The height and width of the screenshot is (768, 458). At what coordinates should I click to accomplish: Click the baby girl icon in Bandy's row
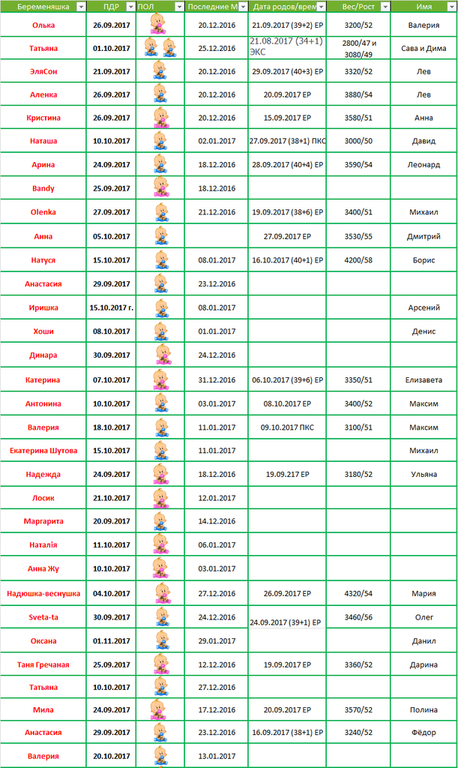click(x=161, y=188)
